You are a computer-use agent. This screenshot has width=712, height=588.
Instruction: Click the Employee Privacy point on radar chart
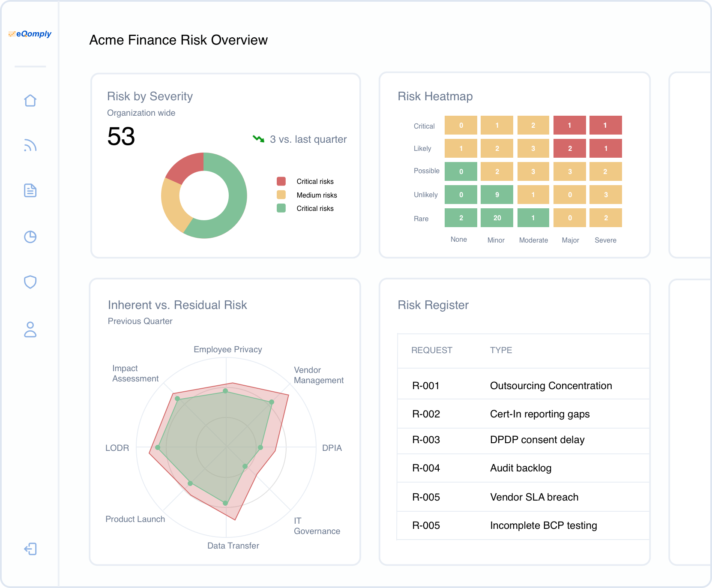coord(226,390)
